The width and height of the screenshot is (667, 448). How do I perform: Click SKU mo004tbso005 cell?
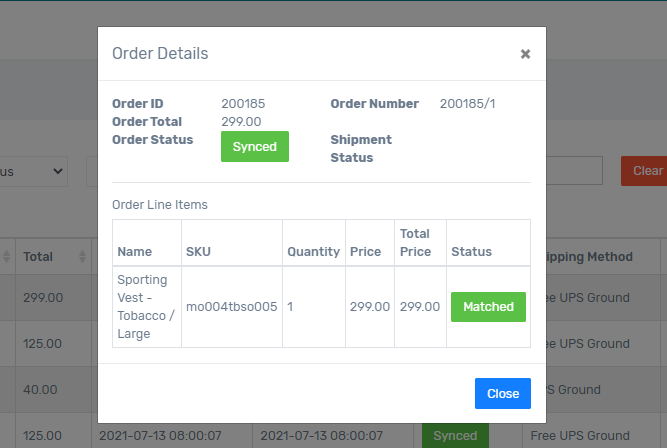point(231,307)
